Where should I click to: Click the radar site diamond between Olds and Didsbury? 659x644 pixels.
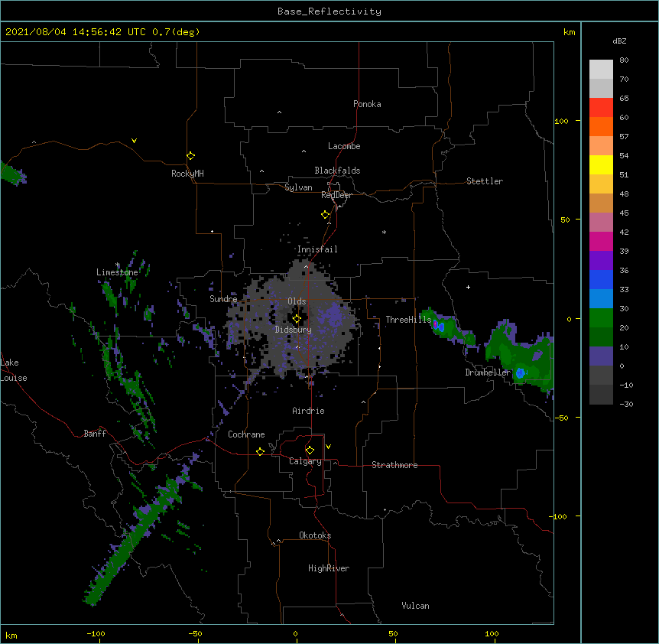[297, 319]
